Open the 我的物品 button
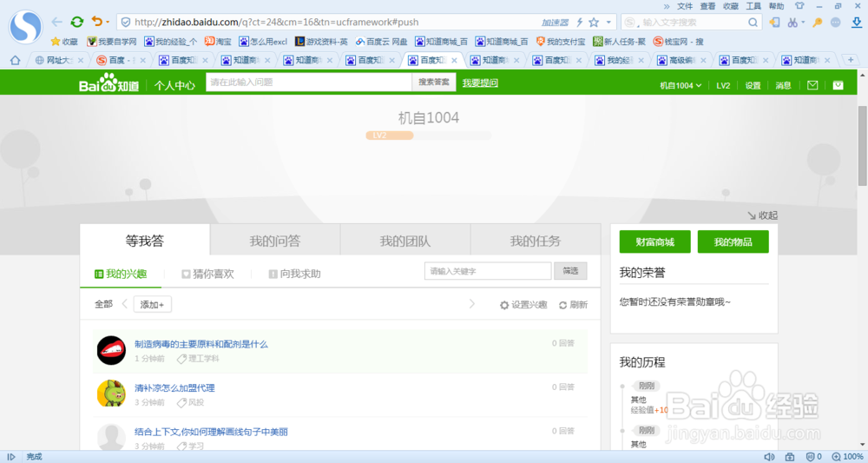The image size is (868, 463). pyautogui.click(x=733, y=242)
